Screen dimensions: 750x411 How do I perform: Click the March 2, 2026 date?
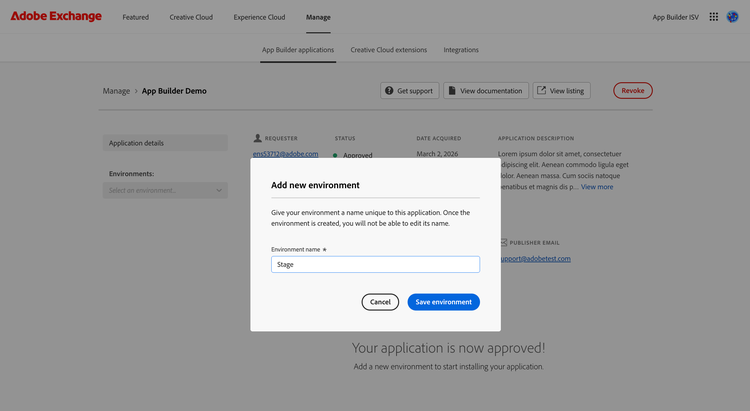click(437, 154)
